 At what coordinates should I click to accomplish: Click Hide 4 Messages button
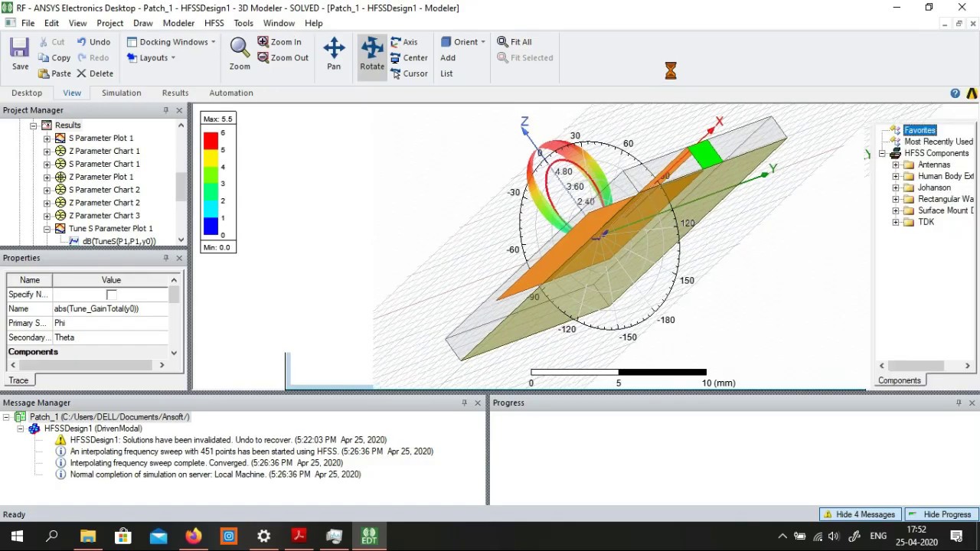[x=859, y=514]
